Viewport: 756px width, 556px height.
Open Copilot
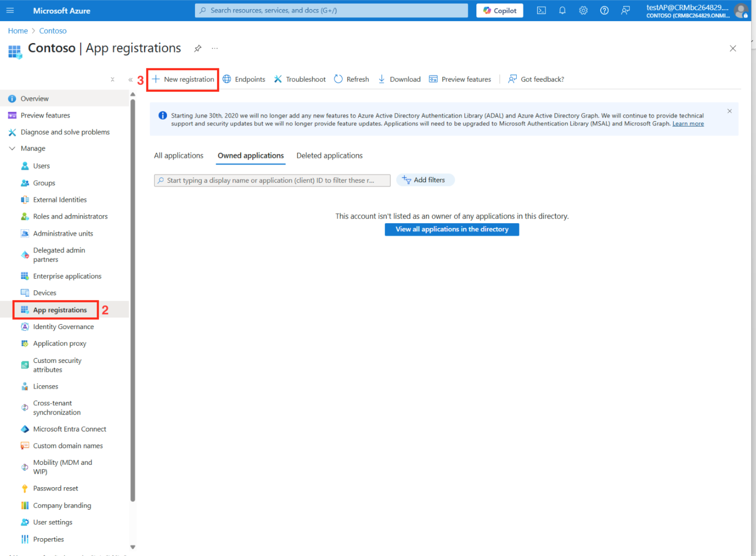pyautogui.click(x=499, y=11)
